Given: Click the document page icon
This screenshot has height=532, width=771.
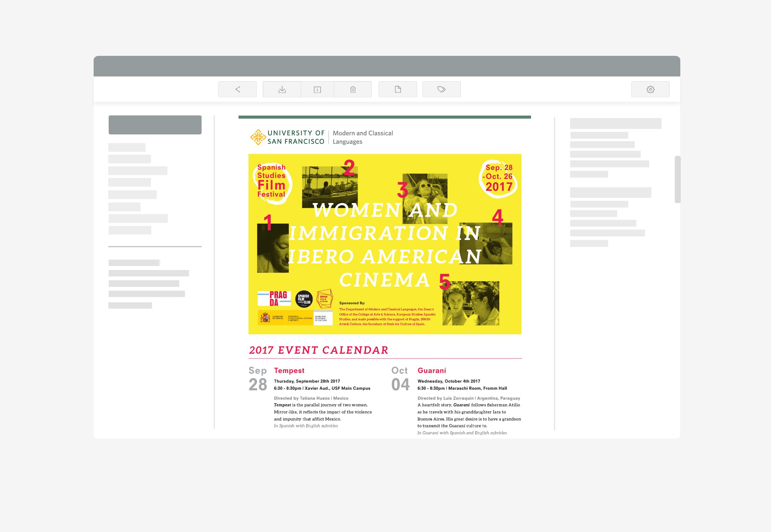Looking at the screenshot, I should pos(398,89).
